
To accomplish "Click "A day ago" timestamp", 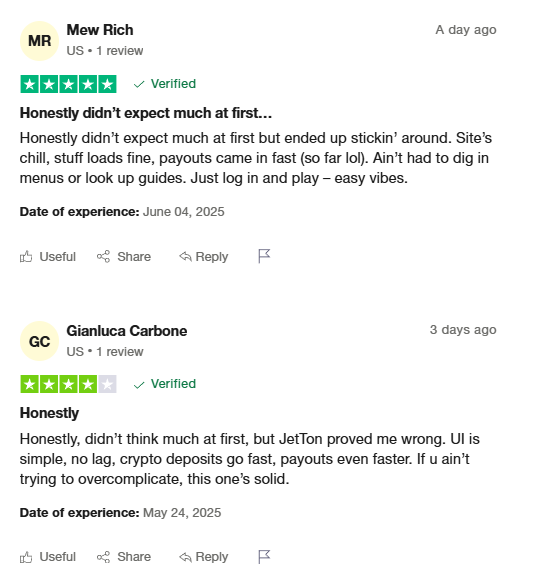I will click(x=466, y=30).
